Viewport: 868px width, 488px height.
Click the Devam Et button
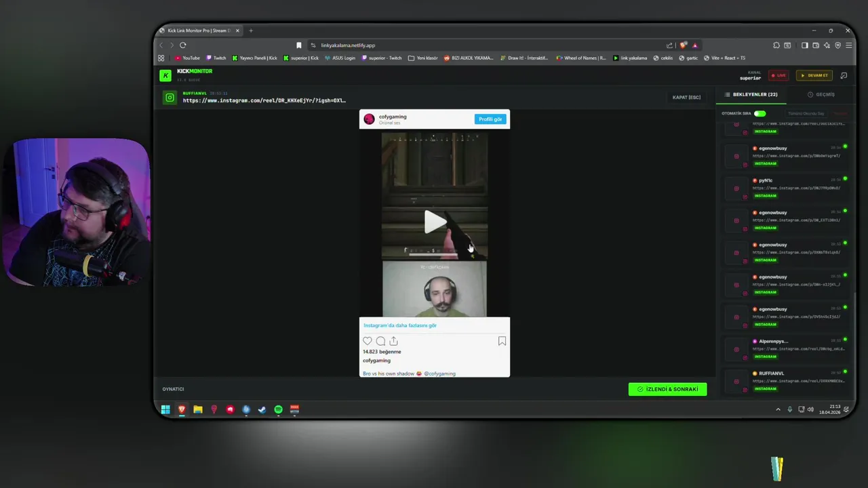point(814,75)
